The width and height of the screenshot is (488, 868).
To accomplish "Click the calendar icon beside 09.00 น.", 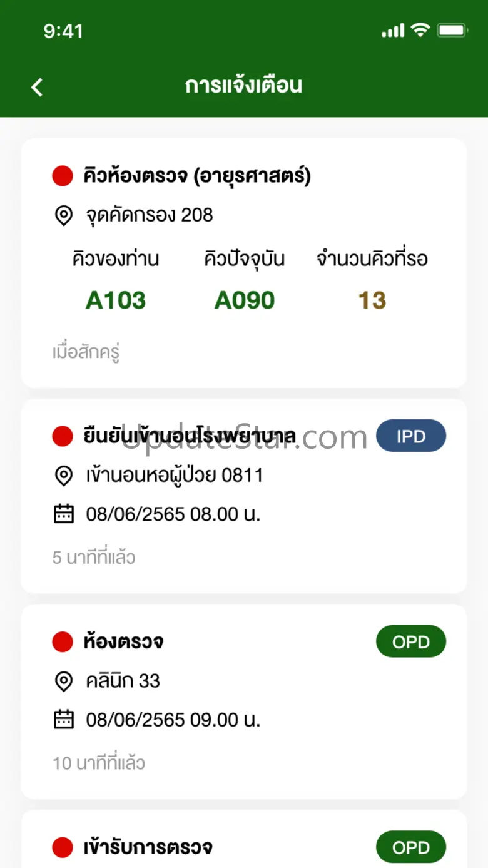I will tap(63, 720).
